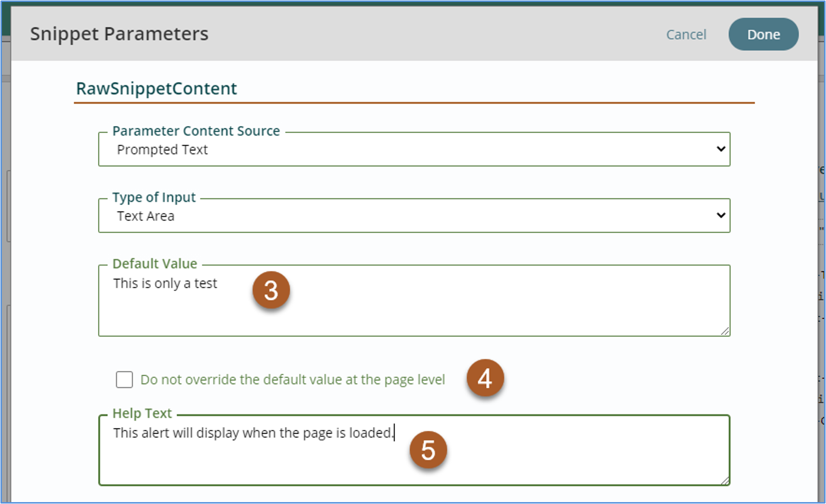Click the 'Do not override the default value' label

(x=293, y=379)
